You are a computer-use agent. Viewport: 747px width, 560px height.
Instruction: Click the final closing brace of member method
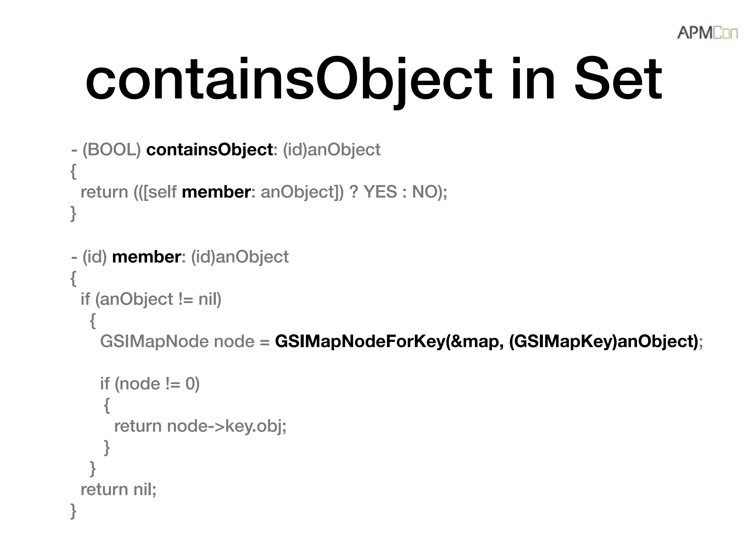(73, 511)
